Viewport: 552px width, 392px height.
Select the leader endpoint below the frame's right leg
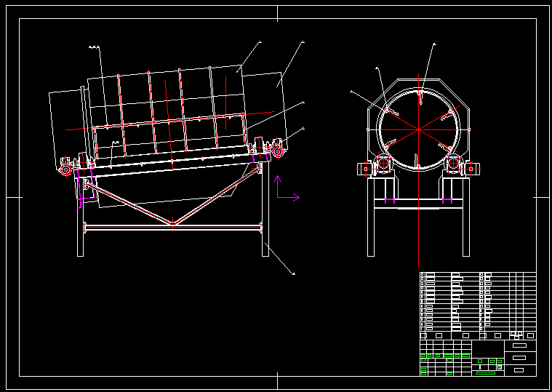(x=294, y=273)
